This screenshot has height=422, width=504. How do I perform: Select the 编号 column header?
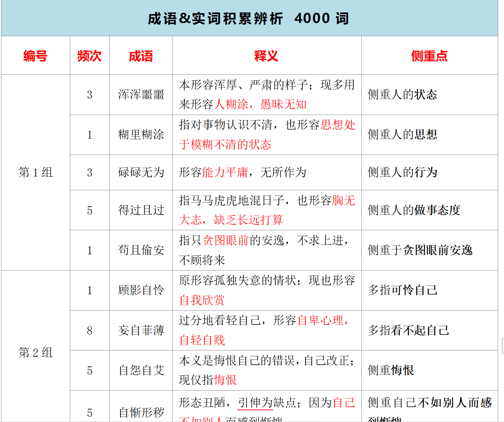tap(35, 55)
